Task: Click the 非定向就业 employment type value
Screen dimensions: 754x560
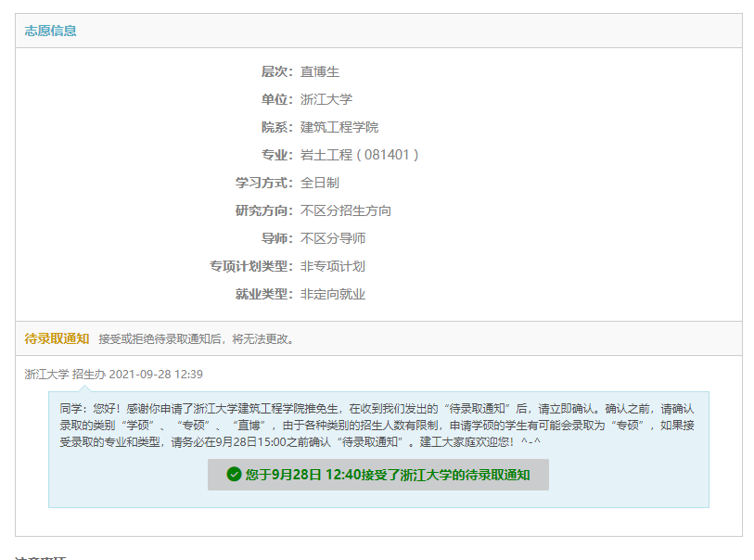Action: click(333, 294)
